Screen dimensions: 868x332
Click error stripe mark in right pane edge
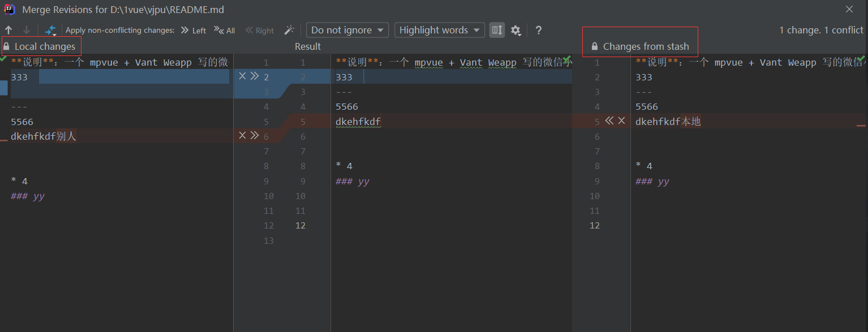pyautogui.click(x=861, y=126)
